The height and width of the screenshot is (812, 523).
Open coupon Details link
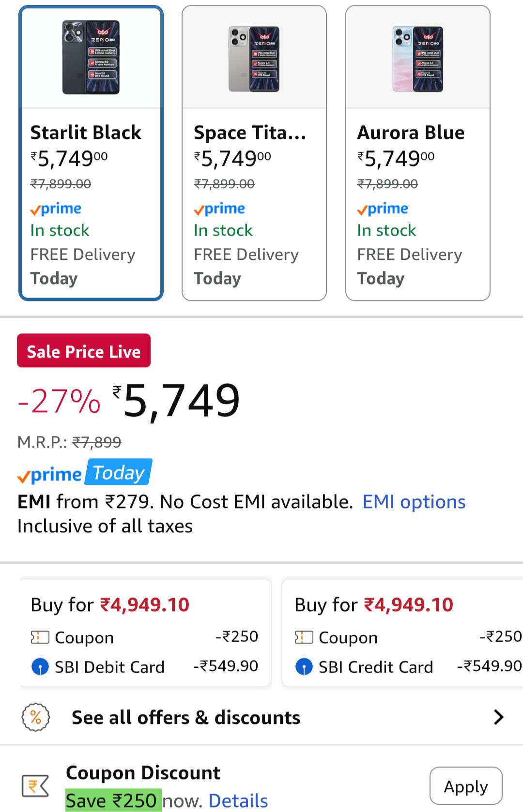coord(238,801)
